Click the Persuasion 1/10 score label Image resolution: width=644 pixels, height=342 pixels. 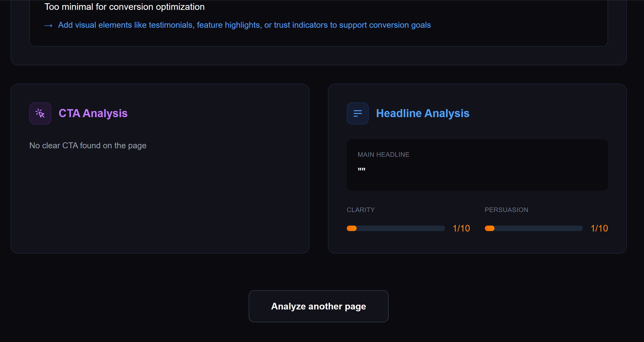(599, 228)
